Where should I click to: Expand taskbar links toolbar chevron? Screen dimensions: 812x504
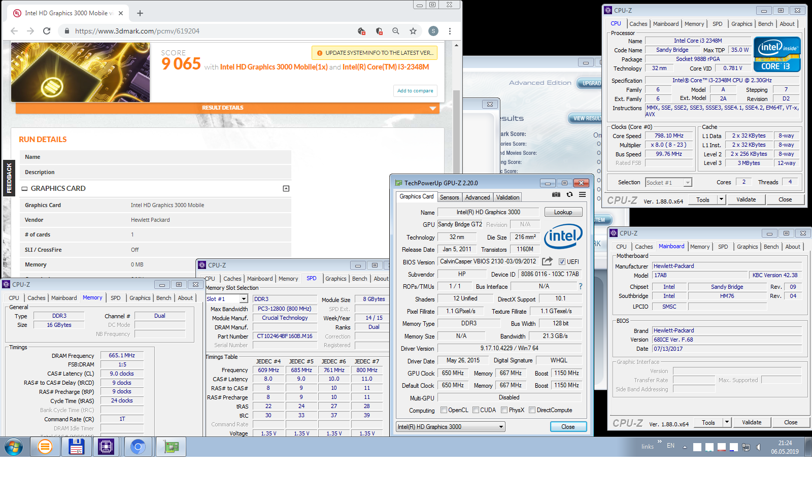(x=659, y=442)
